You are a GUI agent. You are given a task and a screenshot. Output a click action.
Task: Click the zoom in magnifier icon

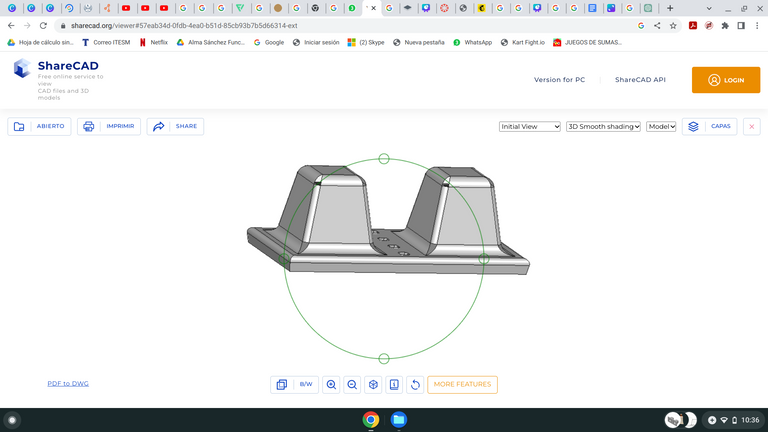[332, 384]
